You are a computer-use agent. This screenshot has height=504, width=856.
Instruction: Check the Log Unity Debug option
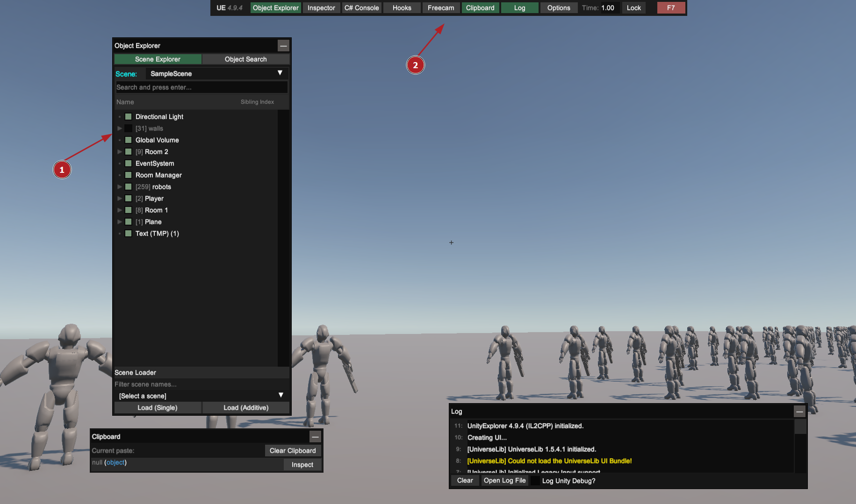(x=535, y=481)
